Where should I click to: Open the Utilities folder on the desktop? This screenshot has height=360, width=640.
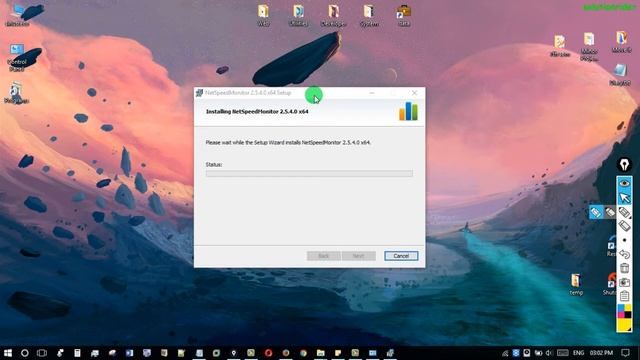(298, 16)
